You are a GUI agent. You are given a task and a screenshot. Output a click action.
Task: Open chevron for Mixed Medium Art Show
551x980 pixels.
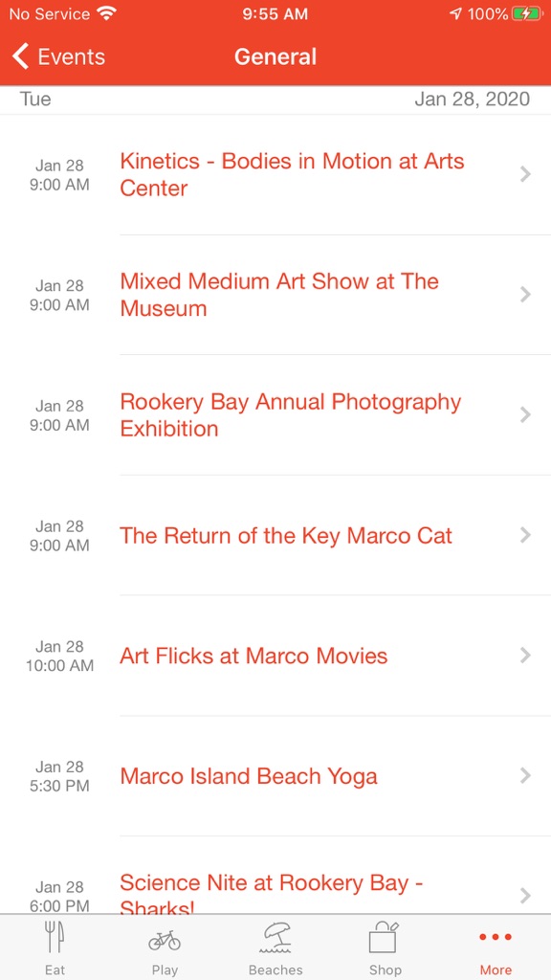coord(525,295)
